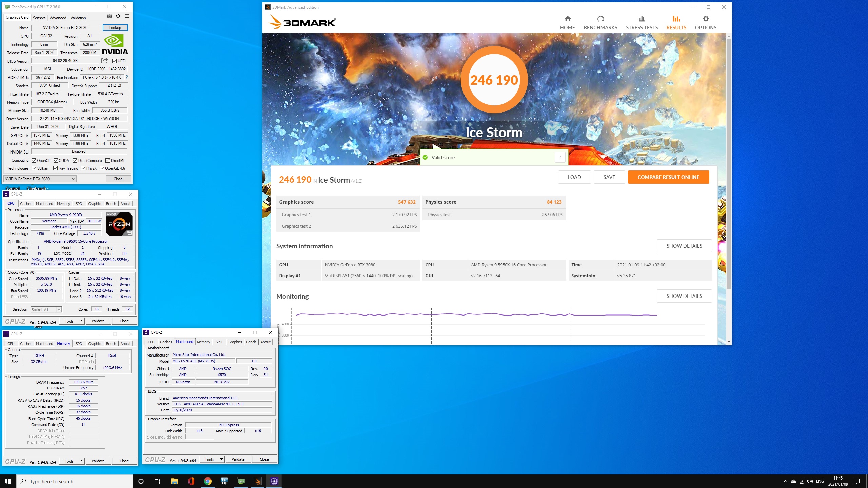Open the volume tray icon
This screenshot has width=868, height=488.
tap(810, 481)
